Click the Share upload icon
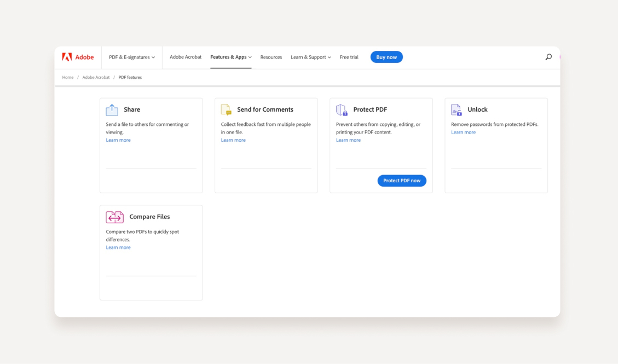The height and width of the screenshot is (364, 618). pos(112,110)
